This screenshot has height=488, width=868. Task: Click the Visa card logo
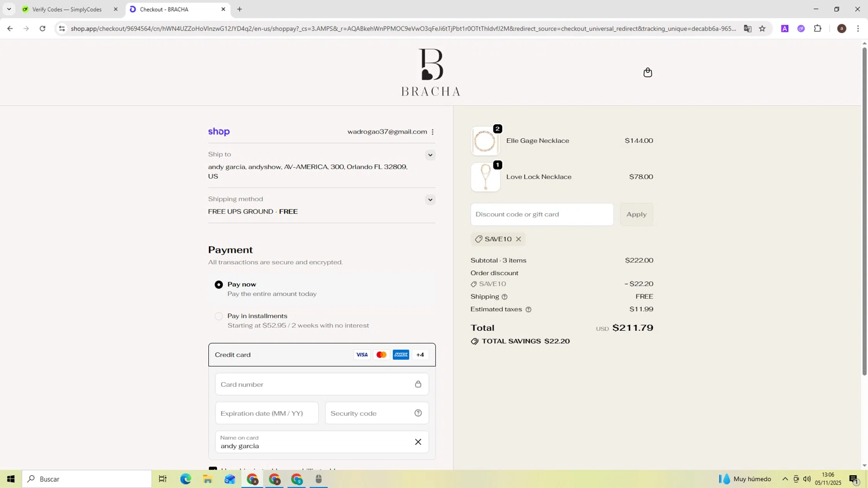pyautogui.click(x=362, y=355)
